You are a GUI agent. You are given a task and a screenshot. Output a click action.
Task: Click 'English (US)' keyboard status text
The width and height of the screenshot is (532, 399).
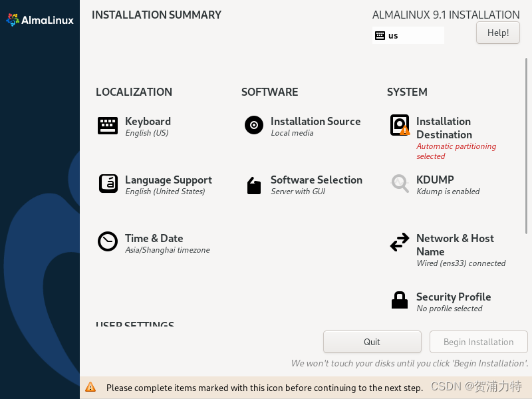point(146,133)
